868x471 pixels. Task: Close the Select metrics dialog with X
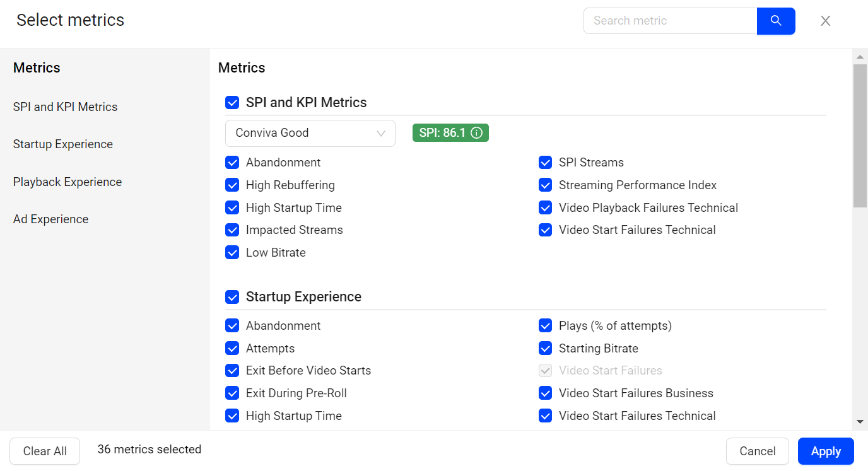tap(825, 21)
